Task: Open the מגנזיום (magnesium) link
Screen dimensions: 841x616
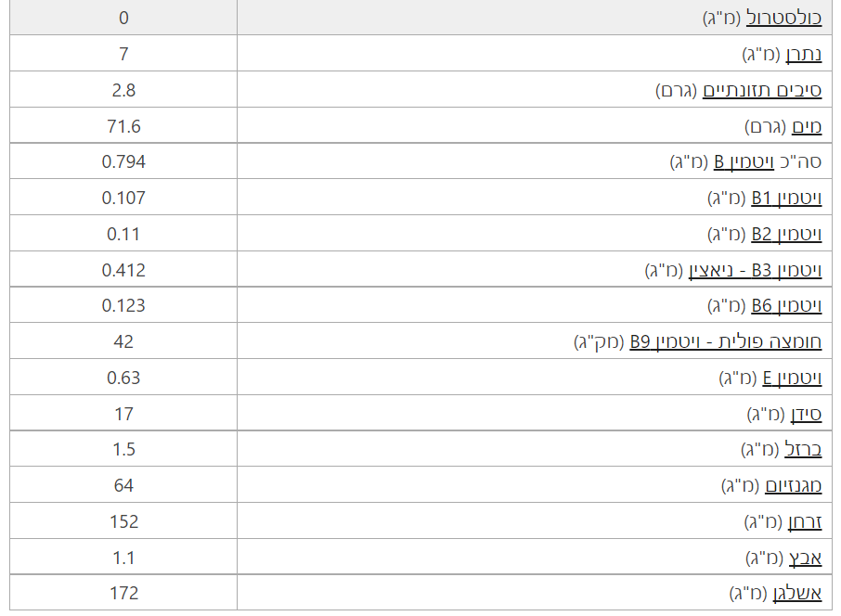Action: pos(793,486)
